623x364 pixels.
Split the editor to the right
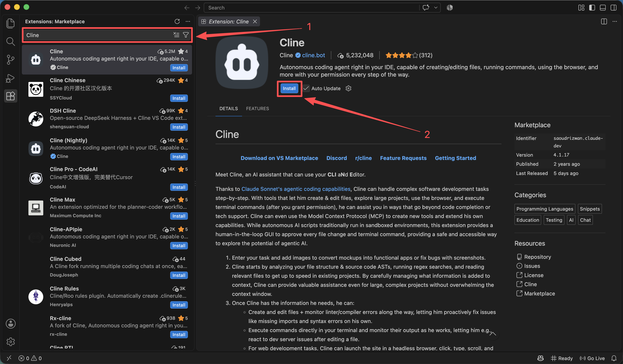pyautogui.click(x=604, y=21)
